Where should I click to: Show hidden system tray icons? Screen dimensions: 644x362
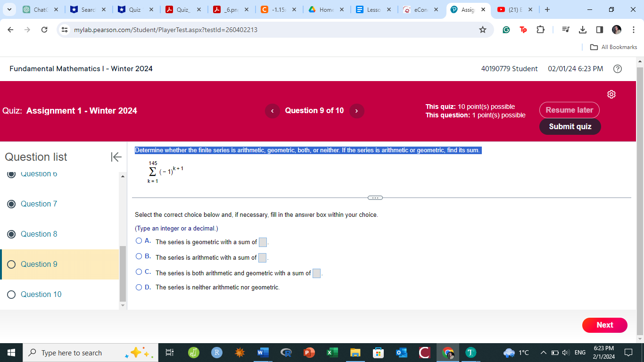[x=543, y=353]
